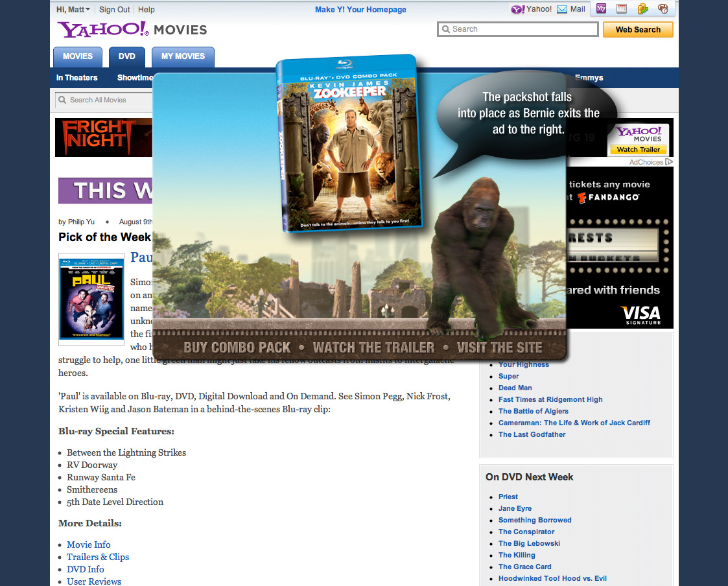Open The Last Godfather link
Viewport: 728px width, 586px height.
532,434
